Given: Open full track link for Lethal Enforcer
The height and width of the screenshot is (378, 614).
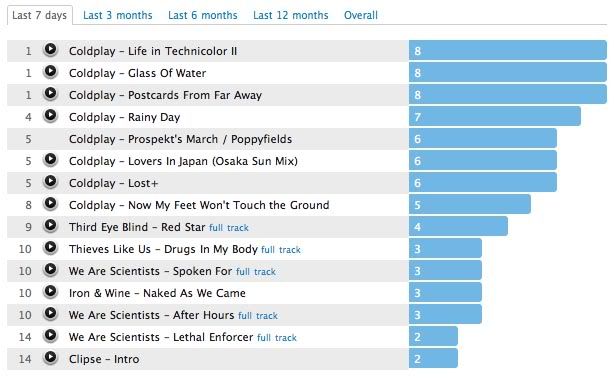Looking at the screenshot, I should [x=277, y=338].
